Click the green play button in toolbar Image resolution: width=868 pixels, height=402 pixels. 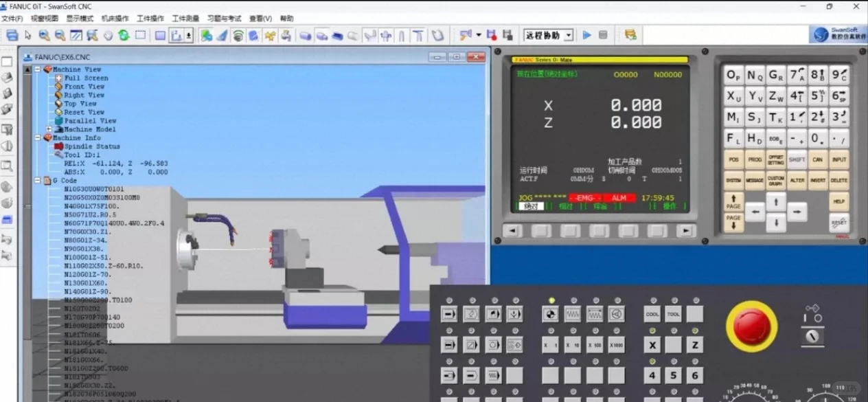pos(586,35)
